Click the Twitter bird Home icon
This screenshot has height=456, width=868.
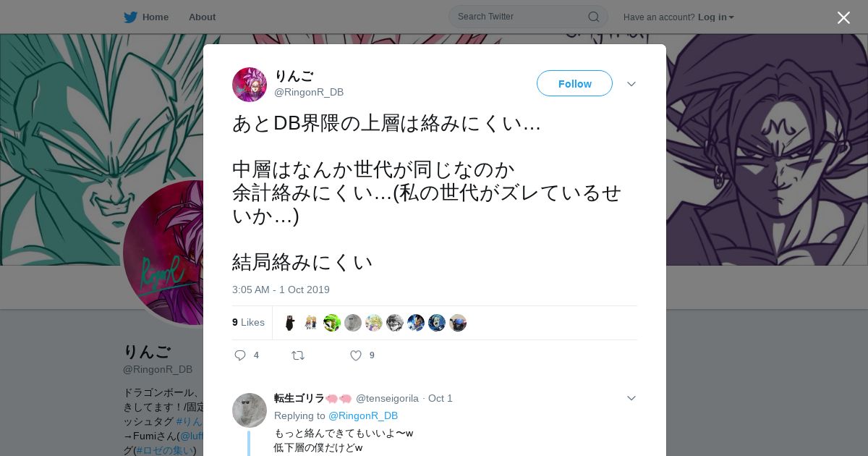click(130, 17)
